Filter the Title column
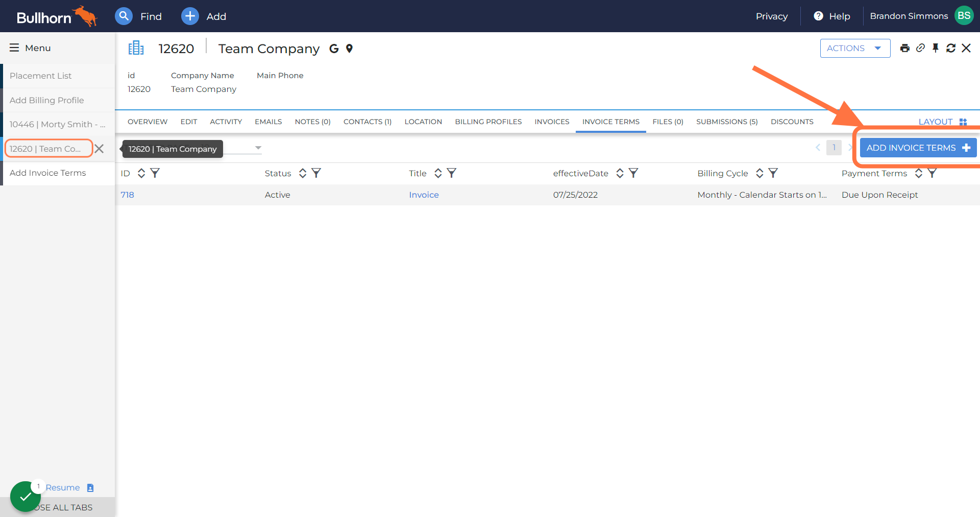 coord(452,173)
